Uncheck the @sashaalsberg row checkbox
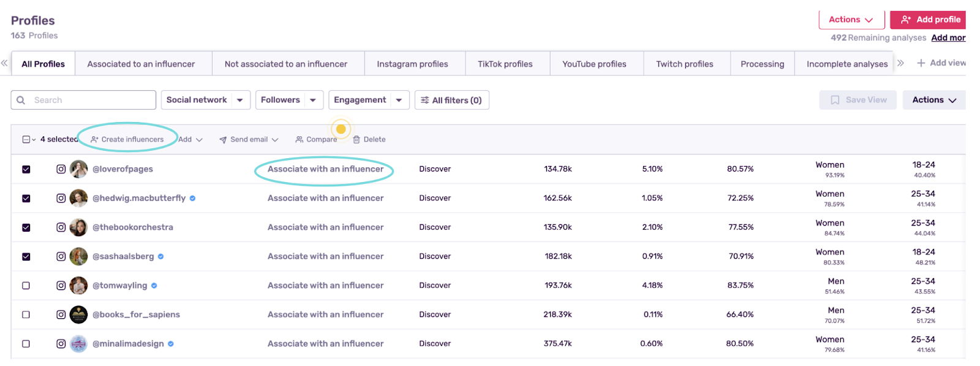Screen dimensions: 980x366 click(26, 256)
